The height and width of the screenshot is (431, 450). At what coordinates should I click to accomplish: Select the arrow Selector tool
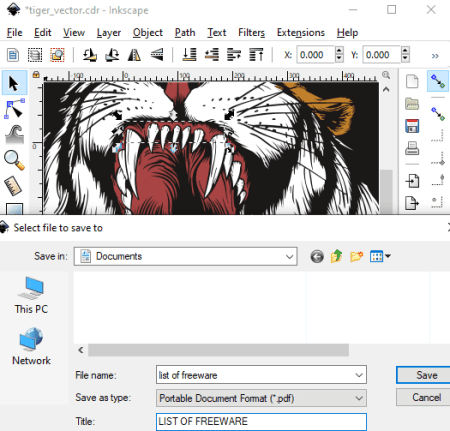(14, 83)
